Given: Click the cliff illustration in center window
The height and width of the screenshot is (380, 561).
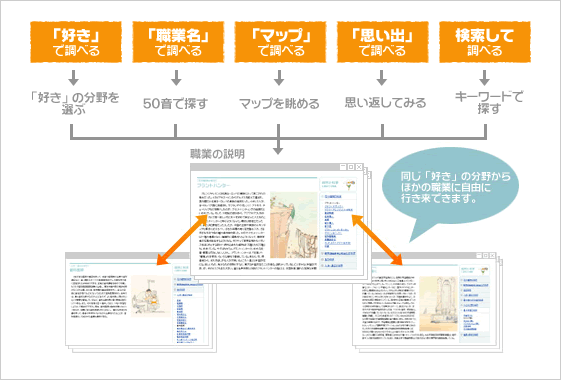Looking at the screenshot, I should click(x=294, y=225).
